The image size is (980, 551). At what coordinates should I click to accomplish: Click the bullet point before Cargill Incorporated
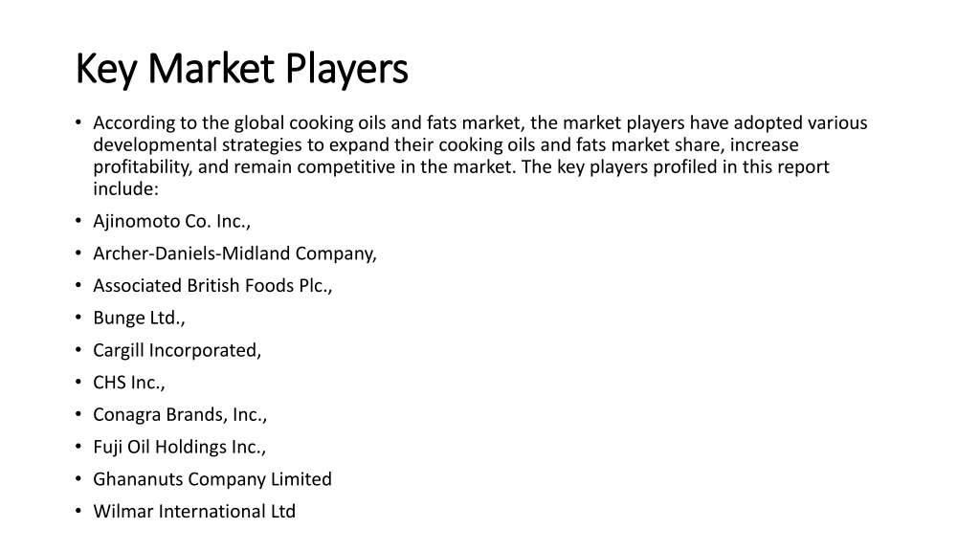tap(78, 350)
